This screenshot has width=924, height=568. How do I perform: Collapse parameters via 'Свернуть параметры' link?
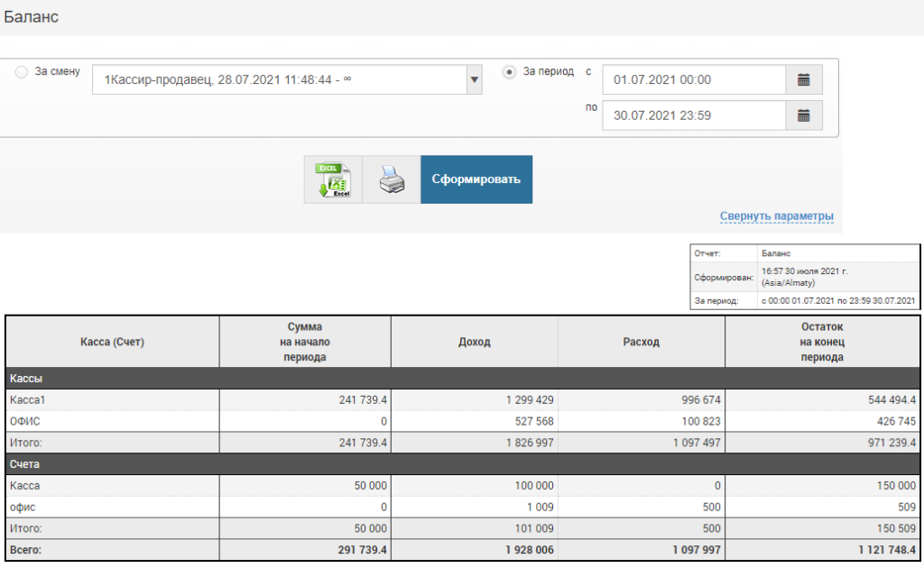click(x=776, y=216)
